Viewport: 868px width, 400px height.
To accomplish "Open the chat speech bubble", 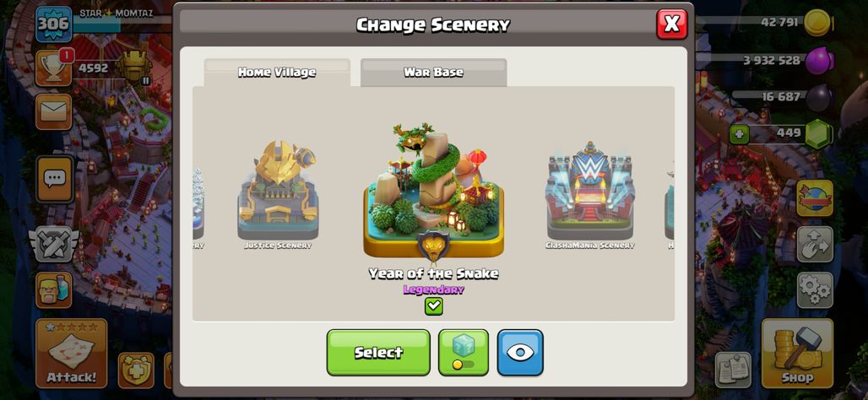I will coord(55,179).
